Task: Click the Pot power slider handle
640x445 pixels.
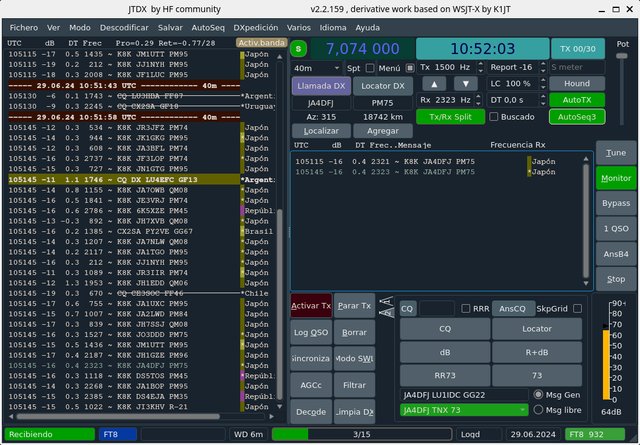Action: point(622,56)
